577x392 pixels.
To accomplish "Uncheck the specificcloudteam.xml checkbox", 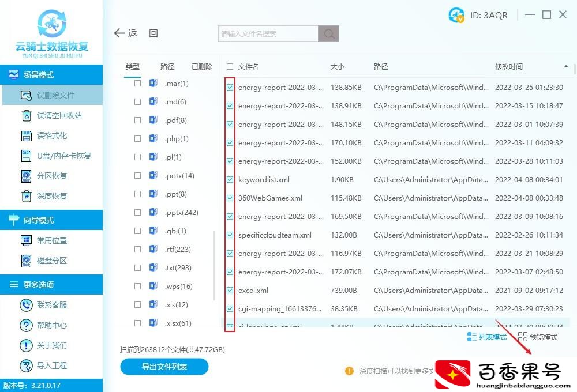I will point(230,235).
